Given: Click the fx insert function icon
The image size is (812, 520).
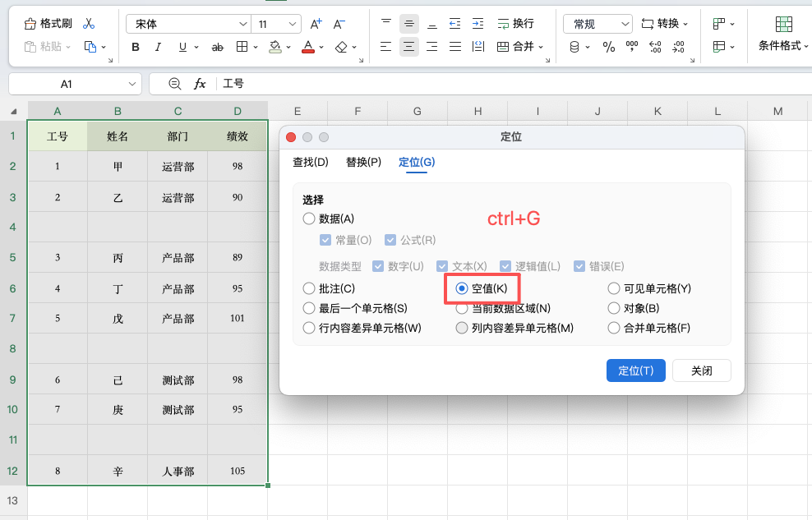Looking at the screenshot, I should tap(200, 83).
